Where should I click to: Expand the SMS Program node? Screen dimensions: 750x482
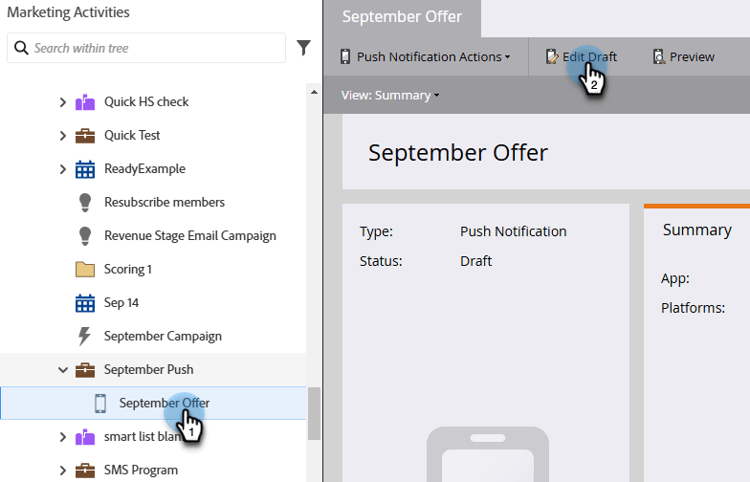pyautogui.click(x=63, y=471)
